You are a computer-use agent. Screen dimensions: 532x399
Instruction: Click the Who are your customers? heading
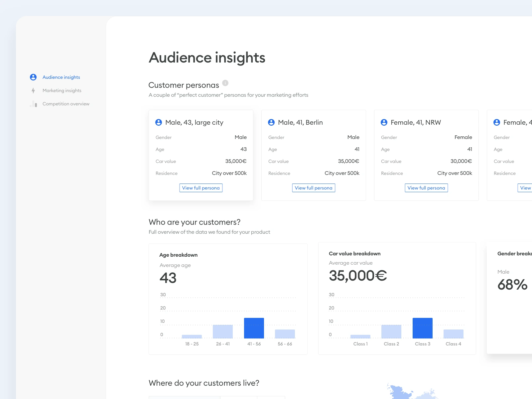click(195, 222)
